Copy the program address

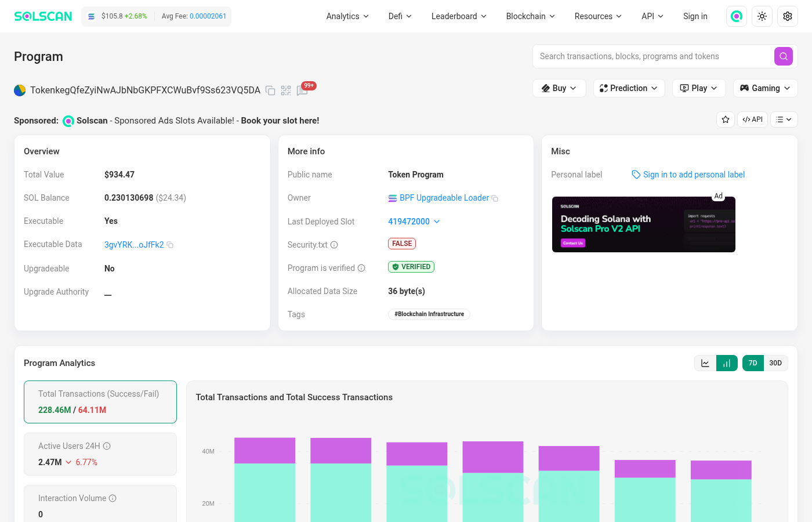270,90
